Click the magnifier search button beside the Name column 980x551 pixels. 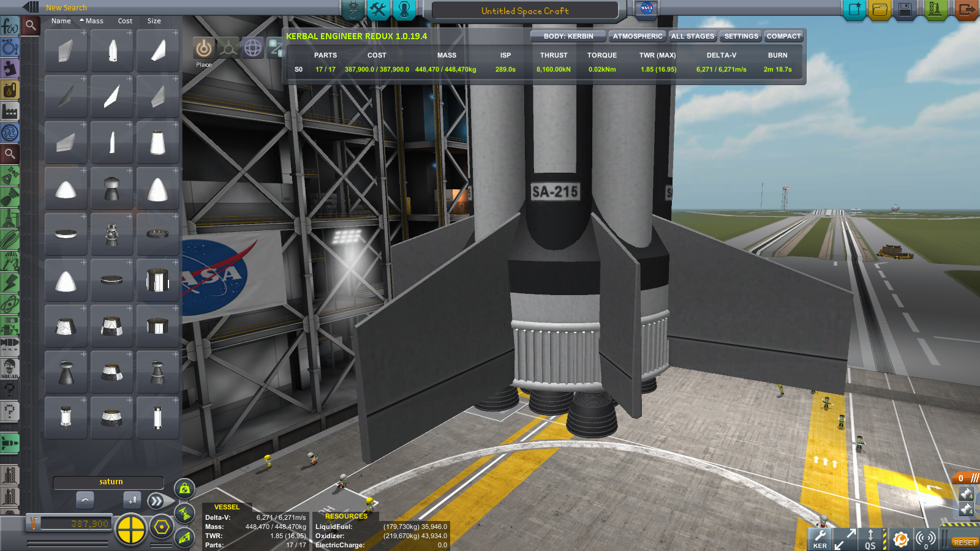tap(30, 26)
